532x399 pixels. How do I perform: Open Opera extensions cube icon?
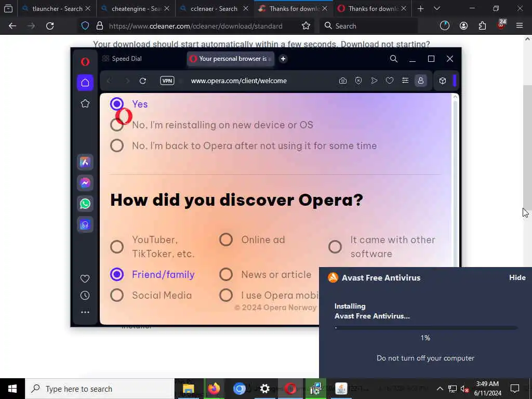coord(443,81)
